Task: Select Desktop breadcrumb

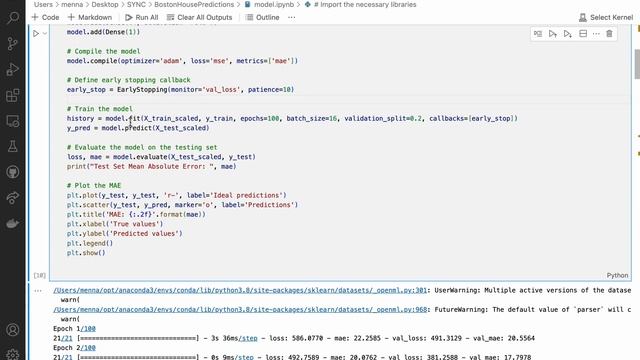Action: point(104,4)
